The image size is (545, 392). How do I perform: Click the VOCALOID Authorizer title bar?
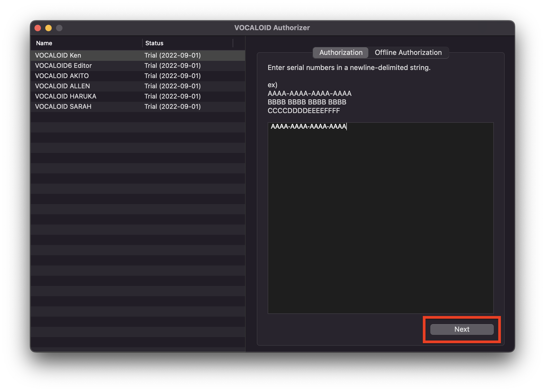pos(272,27)
